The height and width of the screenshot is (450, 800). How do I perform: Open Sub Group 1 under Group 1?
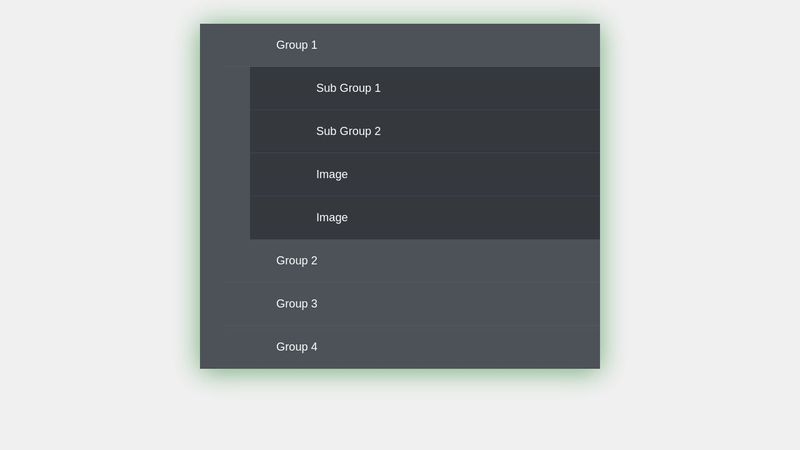click(425, 88)
